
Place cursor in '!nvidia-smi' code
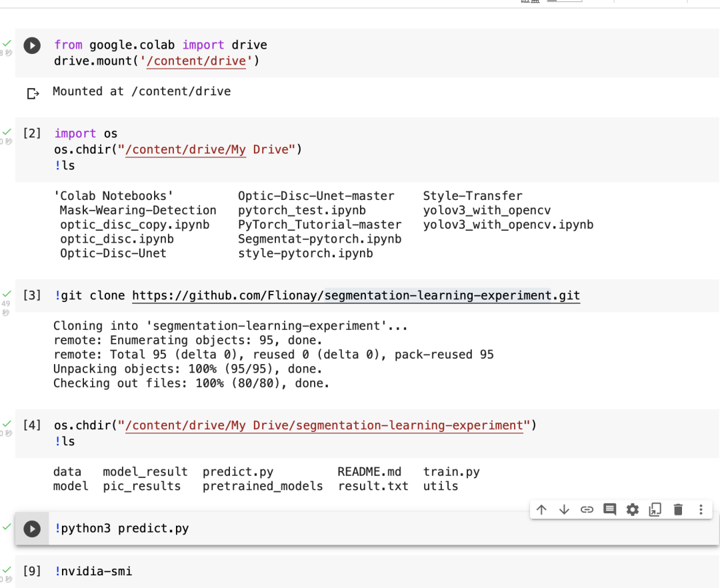tap(93, 571)
